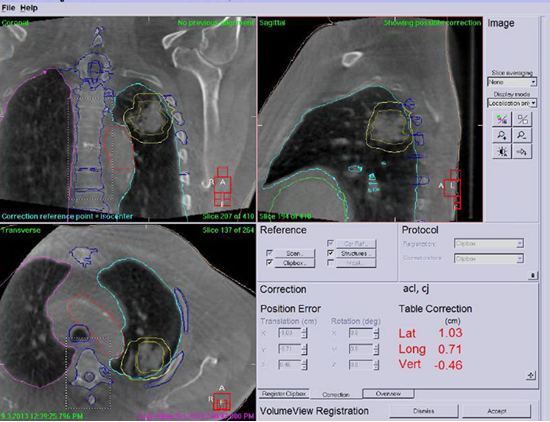Open the brightness contrast adjustment icon
This screenshot has height=422, width=550.
pyautogui.click(x=502, y=152)
